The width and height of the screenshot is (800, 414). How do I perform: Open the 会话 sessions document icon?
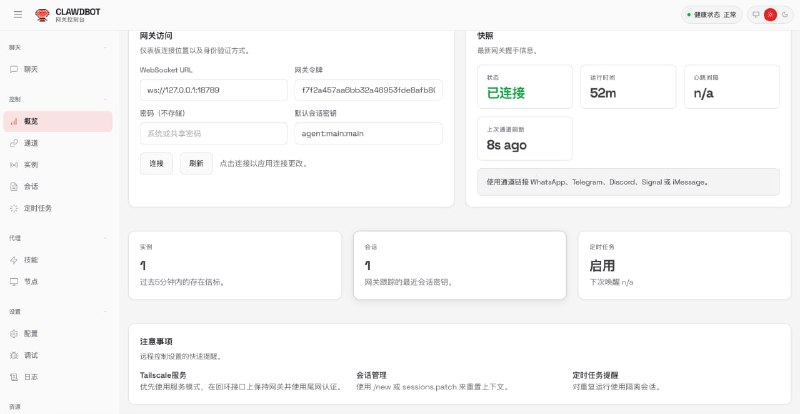pos(14,187)
